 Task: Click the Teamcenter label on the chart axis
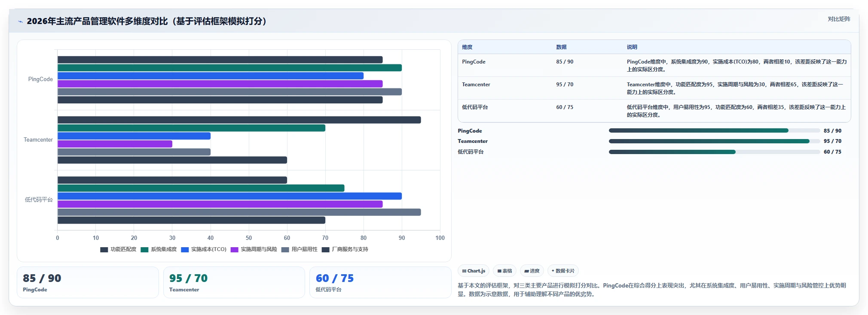pos(38,140)
